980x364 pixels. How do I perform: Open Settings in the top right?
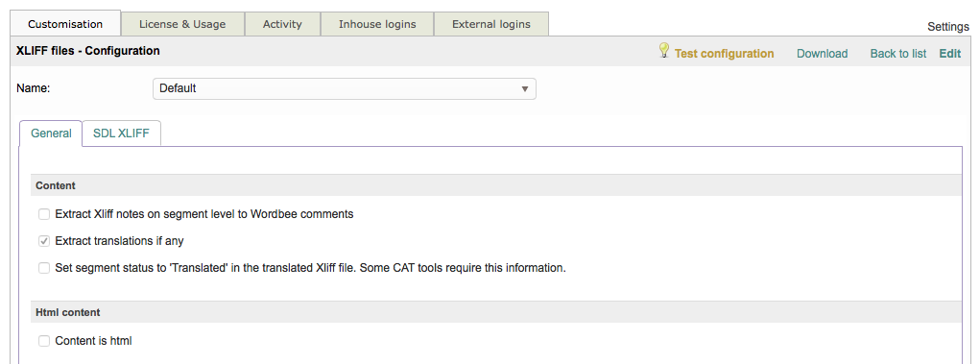(x=948, y=27)
